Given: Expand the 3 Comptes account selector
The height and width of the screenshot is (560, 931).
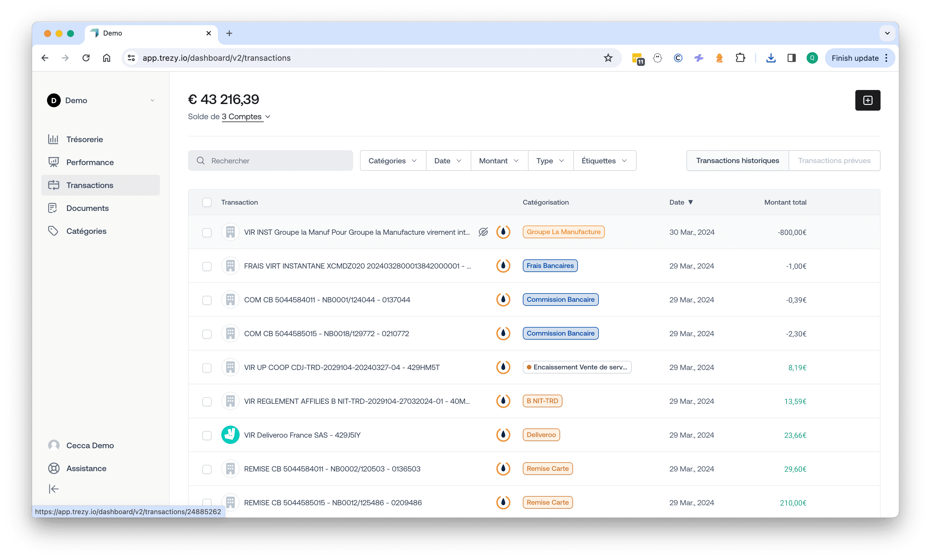Looking at the screenshot, I should 246,117.
